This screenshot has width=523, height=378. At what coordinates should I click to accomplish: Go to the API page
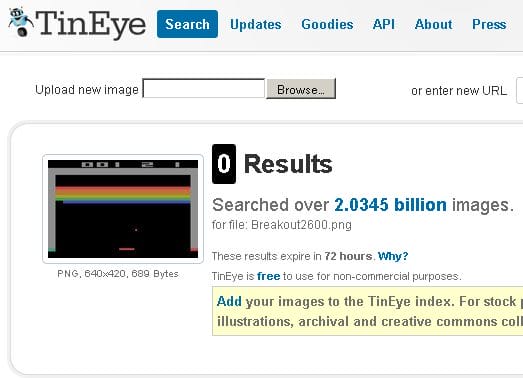pos(384,24)
